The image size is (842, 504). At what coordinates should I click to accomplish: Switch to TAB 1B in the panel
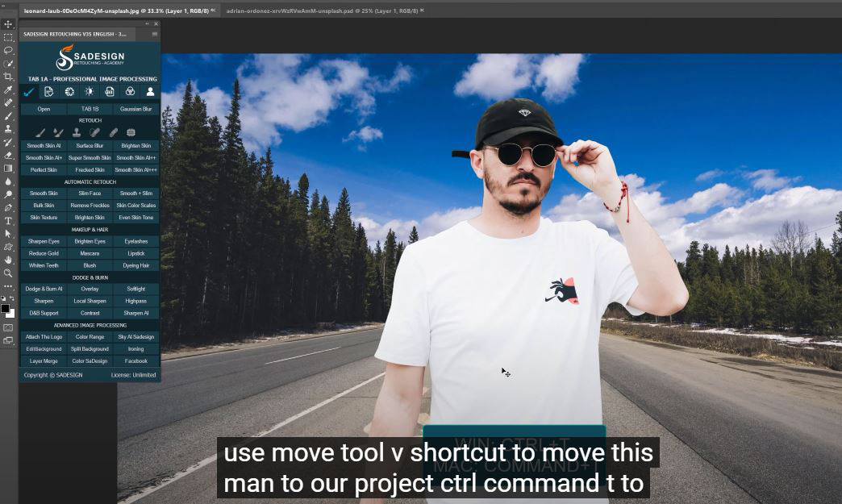[x=90, y=109]
